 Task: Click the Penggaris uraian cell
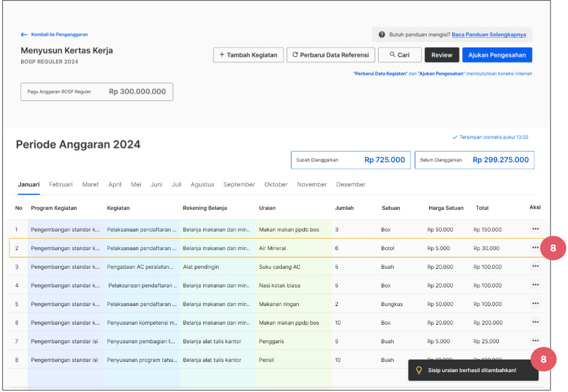272,341
